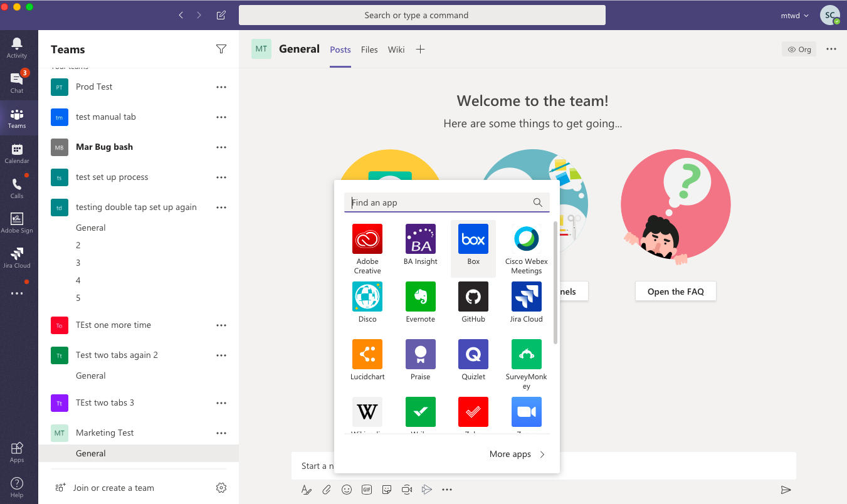The width and height of the screenshot is (847, 504).
Task: Pick the Evernote app
Action: [421, 302]
